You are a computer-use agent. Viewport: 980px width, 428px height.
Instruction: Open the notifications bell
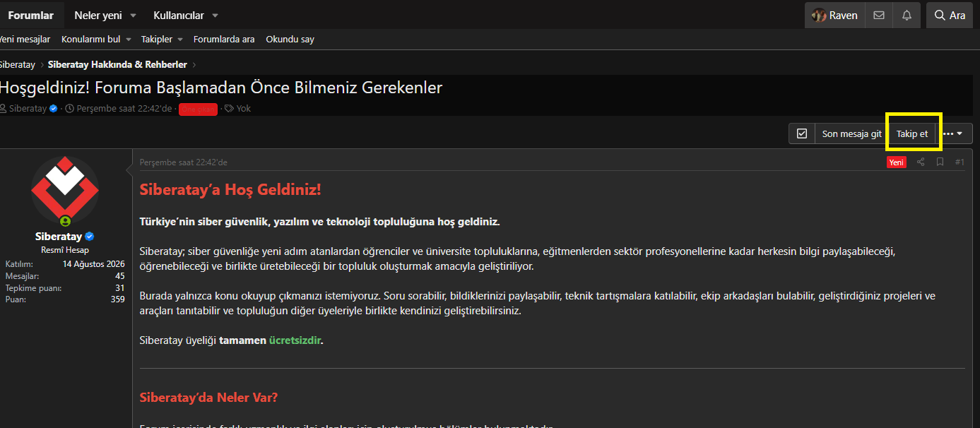click(x=907, y=16)
